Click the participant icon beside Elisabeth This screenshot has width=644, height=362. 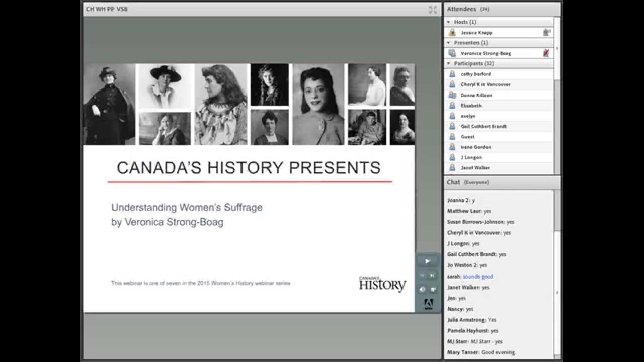click(452, 105)
